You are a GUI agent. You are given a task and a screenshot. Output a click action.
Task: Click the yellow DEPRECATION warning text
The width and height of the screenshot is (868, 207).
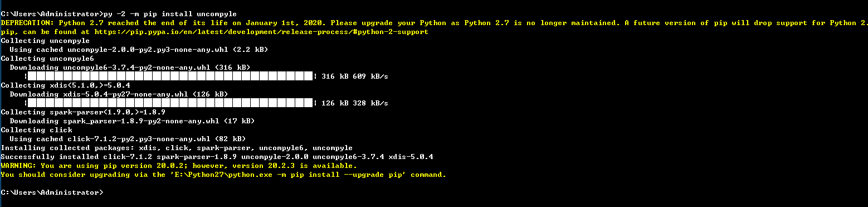(434, 23)
